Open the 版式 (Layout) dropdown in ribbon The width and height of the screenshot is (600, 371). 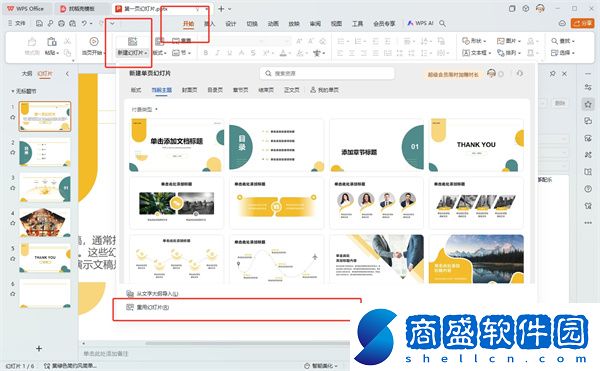point(160,53)
